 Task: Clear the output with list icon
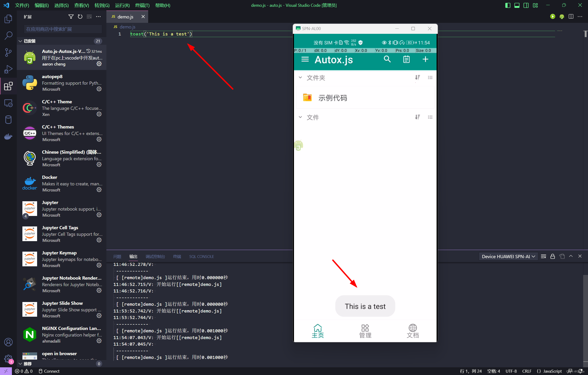[543, 256]
